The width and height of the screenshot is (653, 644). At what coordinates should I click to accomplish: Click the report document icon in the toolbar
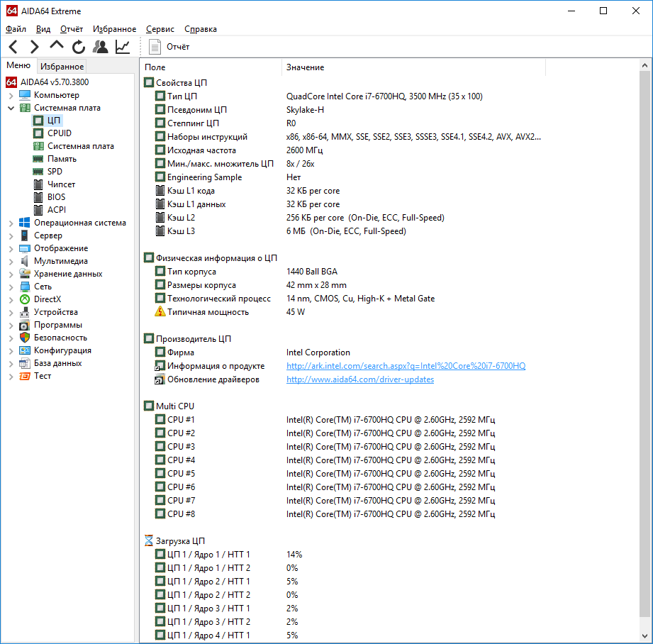point(155,47)
